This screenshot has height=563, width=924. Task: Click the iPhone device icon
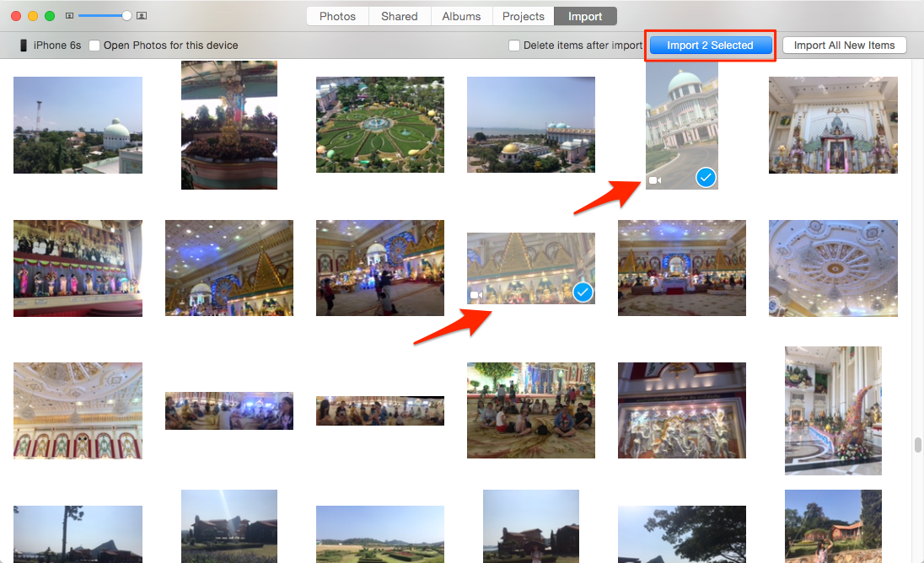pyautogui.click(x=24, y=46)
